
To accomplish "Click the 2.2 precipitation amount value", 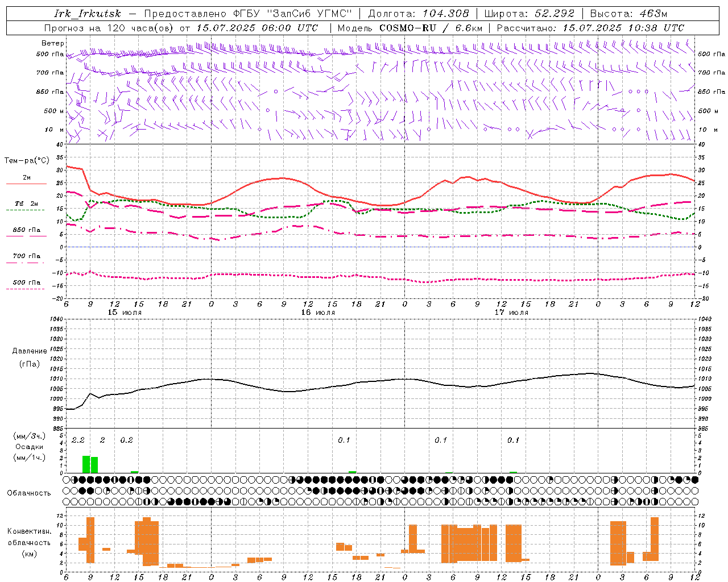I will point(78,440).
